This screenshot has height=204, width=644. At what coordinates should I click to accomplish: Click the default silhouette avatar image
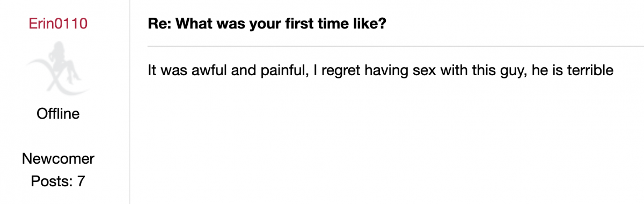(x=58, y=68)
